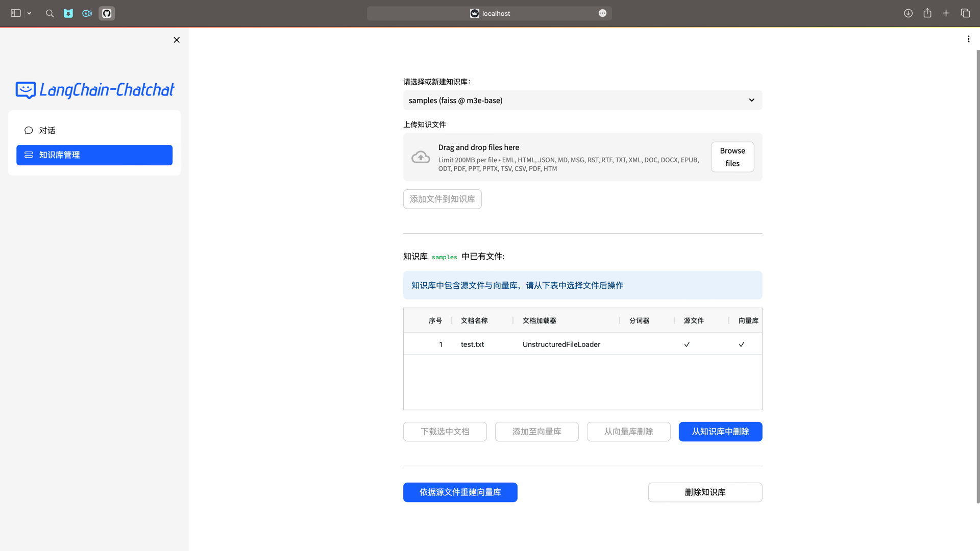The width and height of the screenshot is (980, 551).
Task: Click the LangChain-Chatchat logo
Action: tap(94, 90)
